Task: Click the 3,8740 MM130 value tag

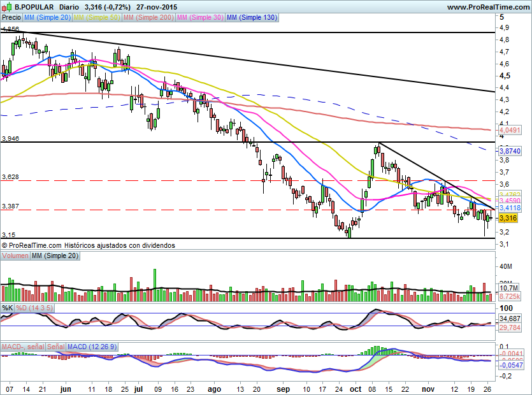Action: [510, 151]
